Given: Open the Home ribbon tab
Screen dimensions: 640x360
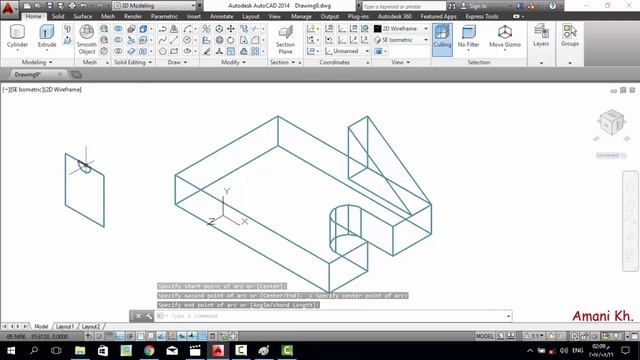Looking at the screenshot, I should point(33,16).
